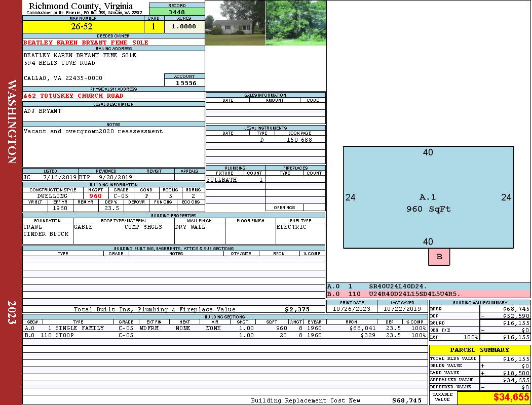Viewport: 532px width, 405px height.
Task: Click the acres value 1.0000 field
Action: tap(184, 27)
